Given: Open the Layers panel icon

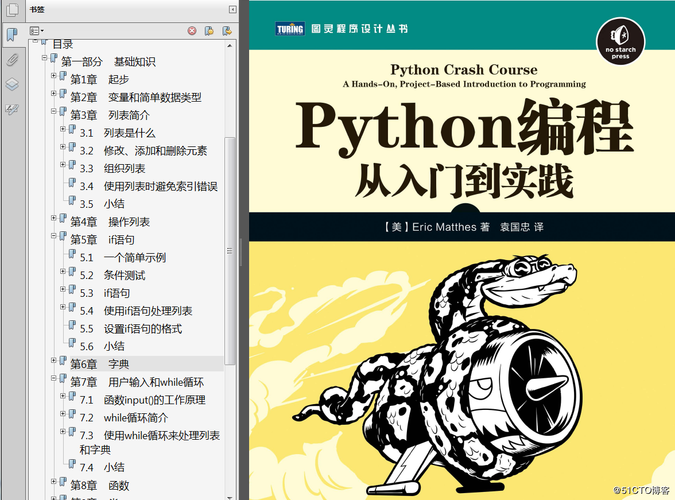Looking at the screenshot, I should 12,84.
